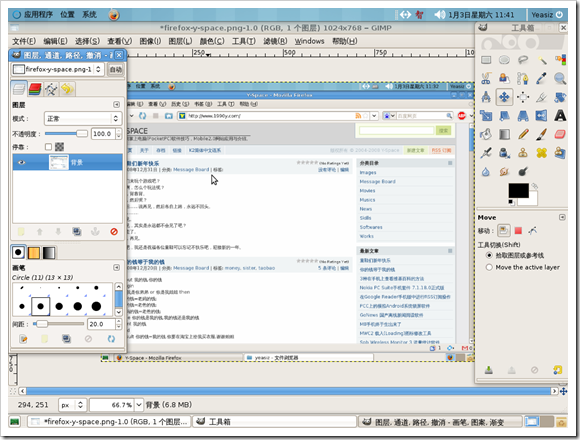Select the Heal tool

point(542,153)
